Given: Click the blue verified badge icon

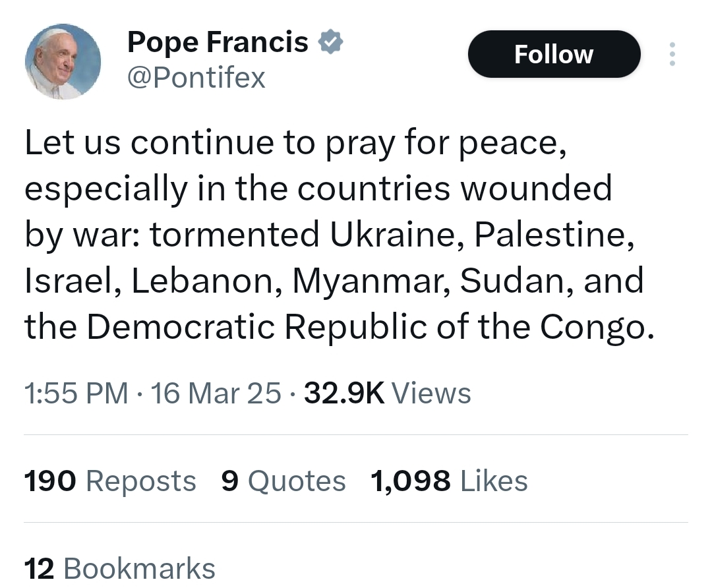Looking at the screenshot, I should coord(330,43).
